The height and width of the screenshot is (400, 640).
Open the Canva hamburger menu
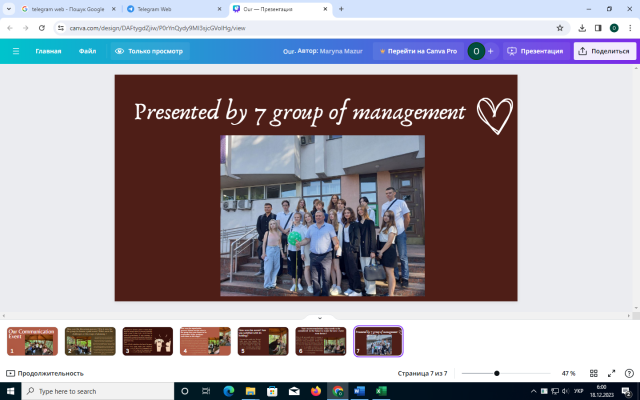coord(16,51)
